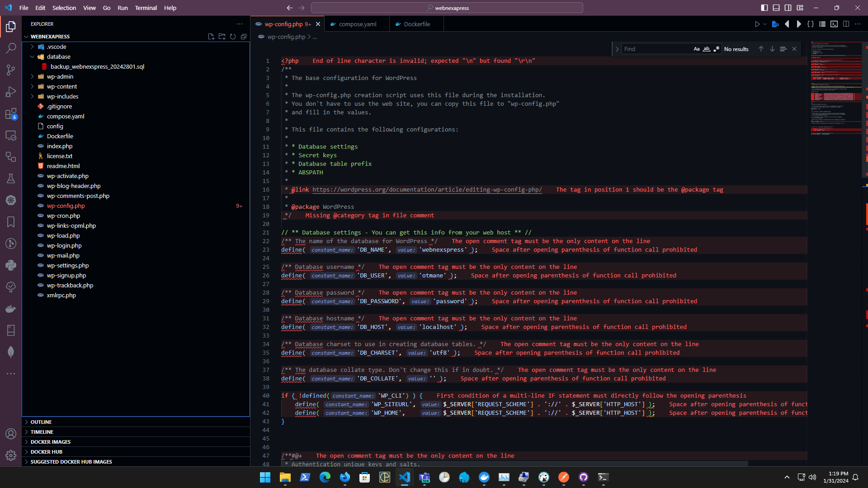The width and height of the screenshot is (868, 488).
Task: Open the wordpress.org documentation link
Action: coord(427,189)
